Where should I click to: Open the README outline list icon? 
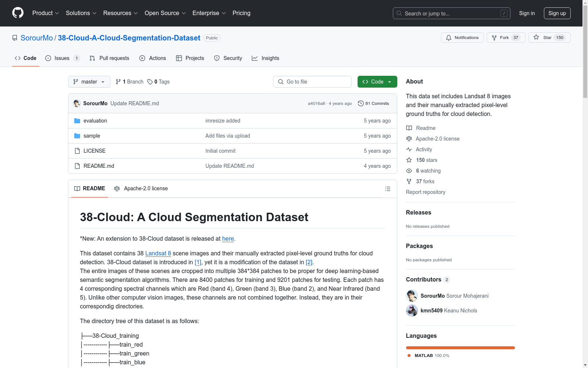coord(387,189)
